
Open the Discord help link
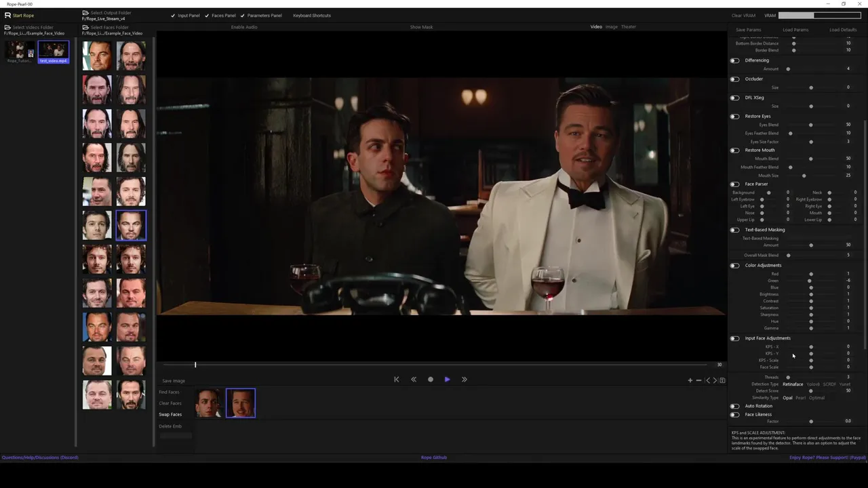(40, 457)
